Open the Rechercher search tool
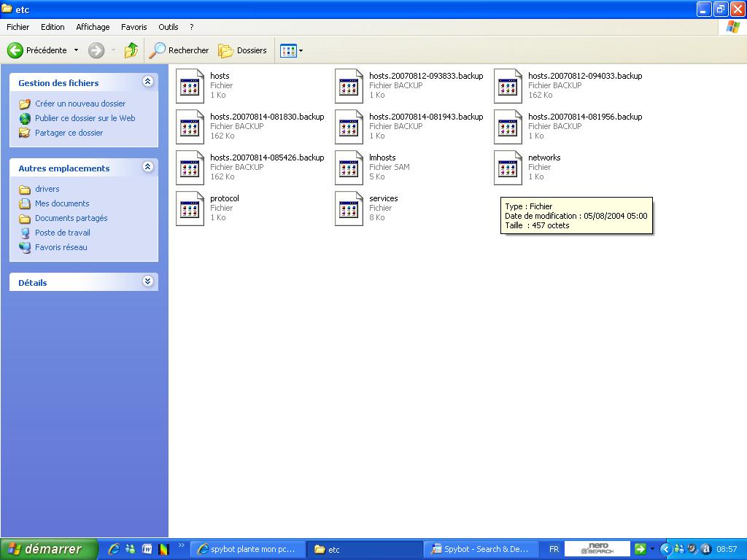Image resolution: width=747 pixels, height=560 pixels. [x=179, y=50]
